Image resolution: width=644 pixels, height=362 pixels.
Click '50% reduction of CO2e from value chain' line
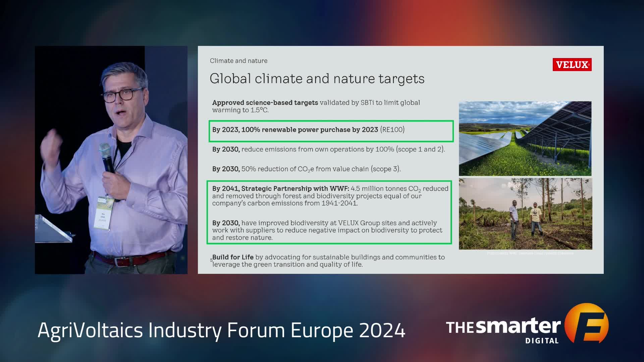tap(306, 169)
